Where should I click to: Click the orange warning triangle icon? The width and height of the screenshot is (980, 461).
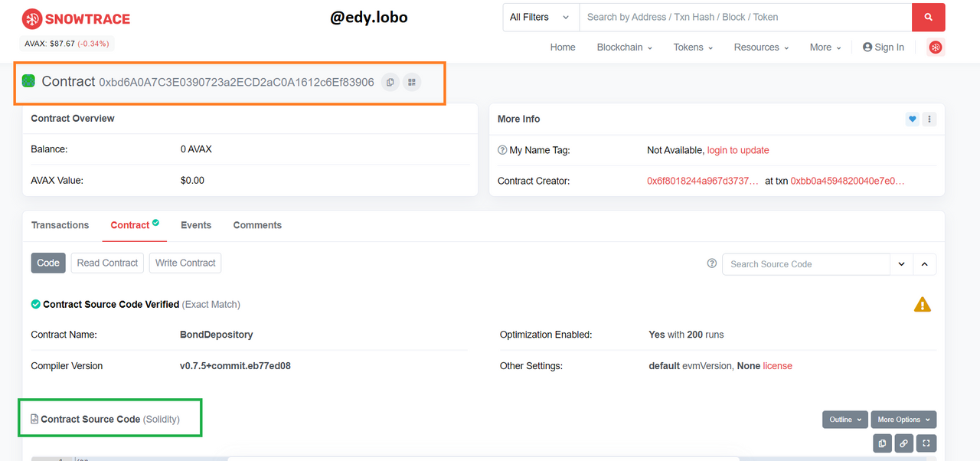tap(923, 305)
